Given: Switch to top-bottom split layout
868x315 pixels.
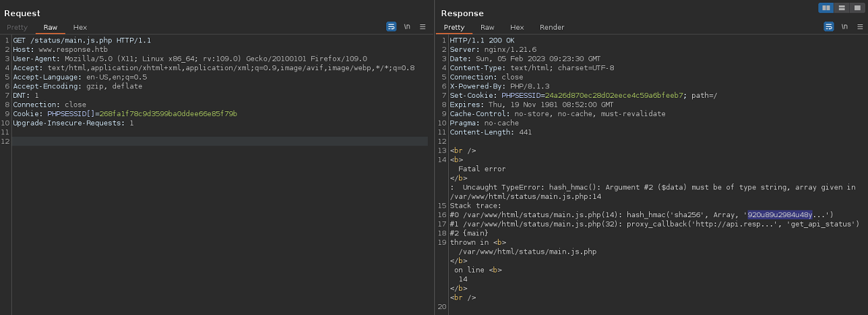Looking at the screenshot, I should pos(841,8).
